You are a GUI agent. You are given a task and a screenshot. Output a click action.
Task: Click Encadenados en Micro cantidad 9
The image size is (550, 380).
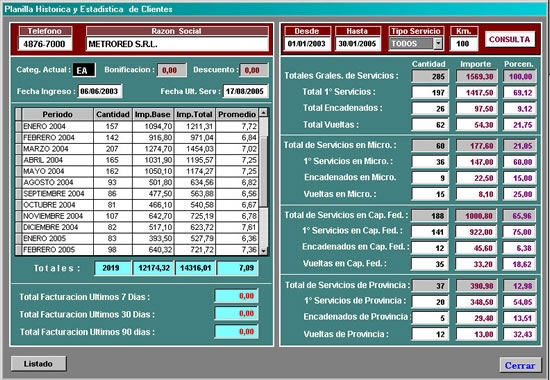pyautogui.click(x=430, y=178)
